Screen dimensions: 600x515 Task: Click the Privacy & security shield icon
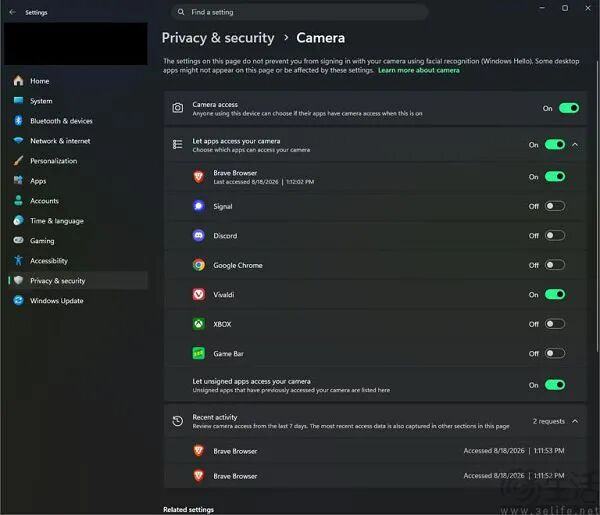(x=18, y=280)
